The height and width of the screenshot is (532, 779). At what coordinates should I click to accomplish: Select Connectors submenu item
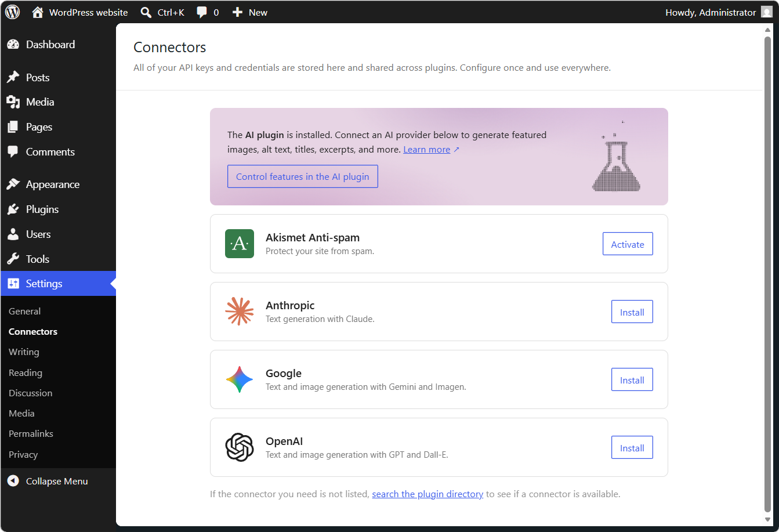point(33,332)
